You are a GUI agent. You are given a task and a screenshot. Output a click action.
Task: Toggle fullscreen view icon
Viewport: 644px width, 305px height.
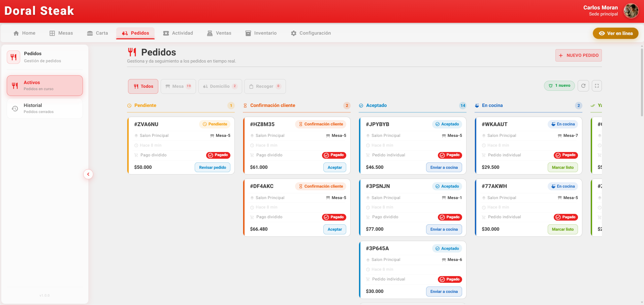tap(597, 86)
